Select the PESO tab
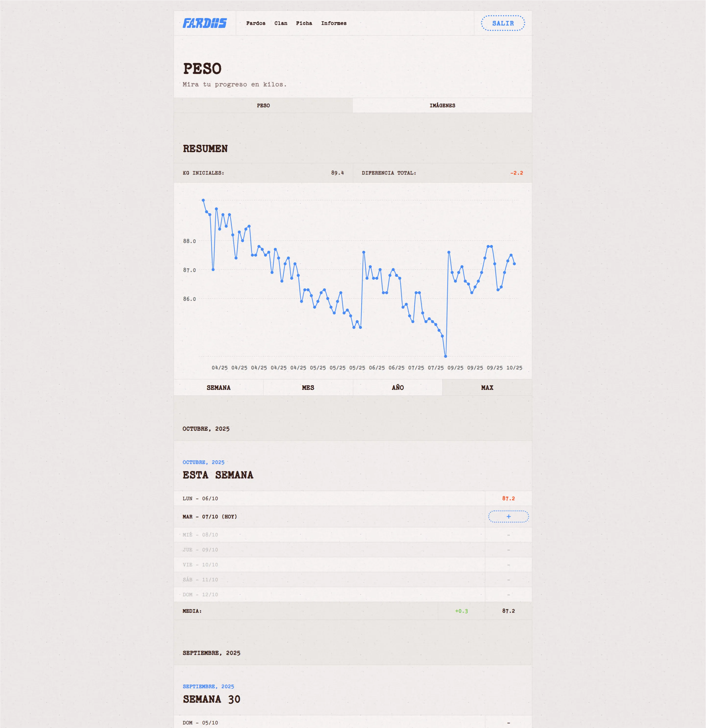This screenshot has width=706, height=728. pos(263,105)
